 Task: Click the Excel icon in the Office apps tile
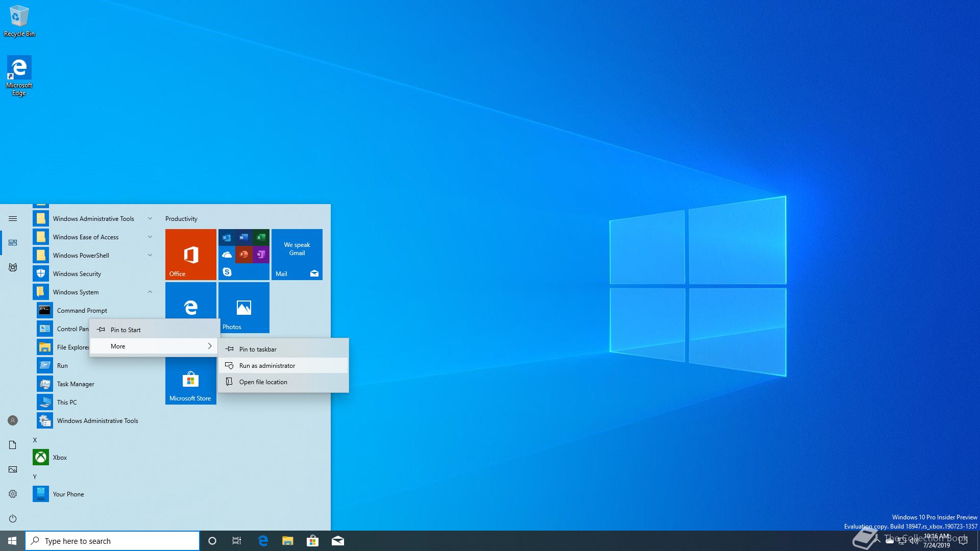click(261, 238)
